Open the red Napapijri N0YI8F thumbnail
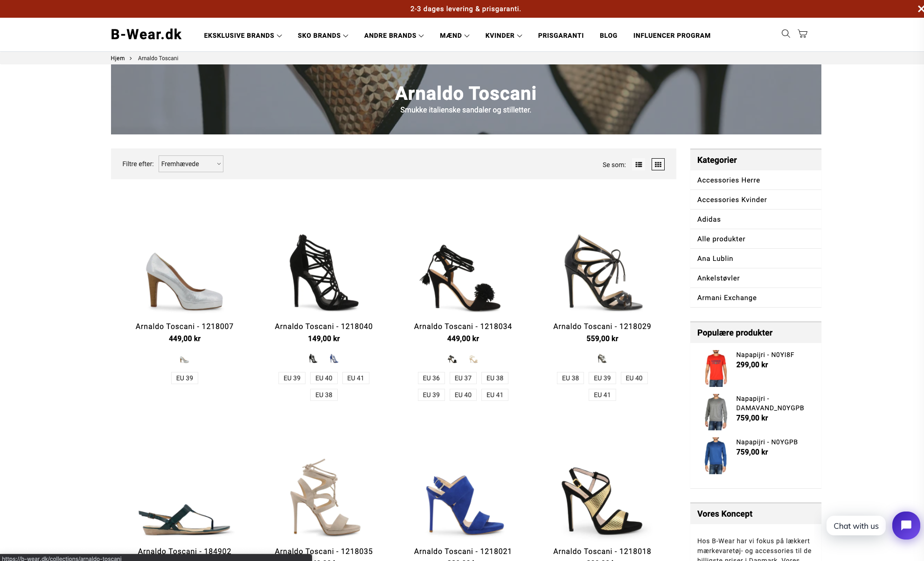Viewport: 924px width, 561px height. click(x=716, y=368)
